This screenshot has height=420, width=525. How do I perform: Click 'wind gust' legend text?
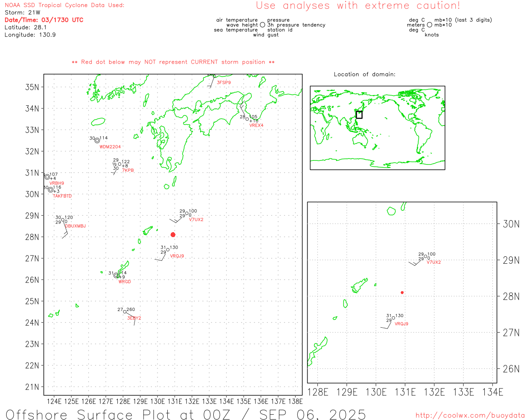coord(266,35)
